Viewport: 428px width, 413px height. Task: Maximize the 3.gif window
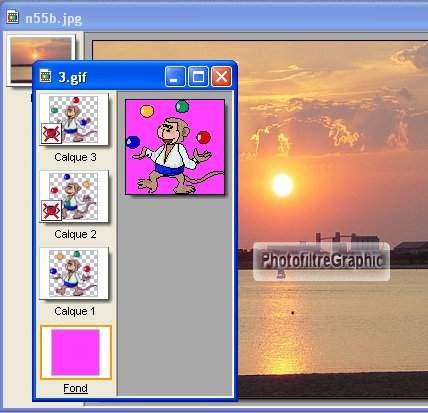coord(198,77)
